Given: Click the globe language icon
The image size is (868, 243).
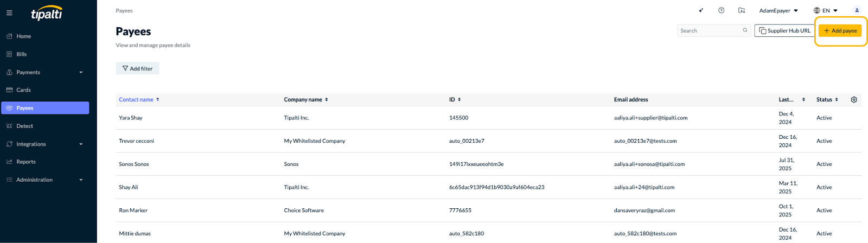Looking at the screenshot, I should (x=816, y=10).
